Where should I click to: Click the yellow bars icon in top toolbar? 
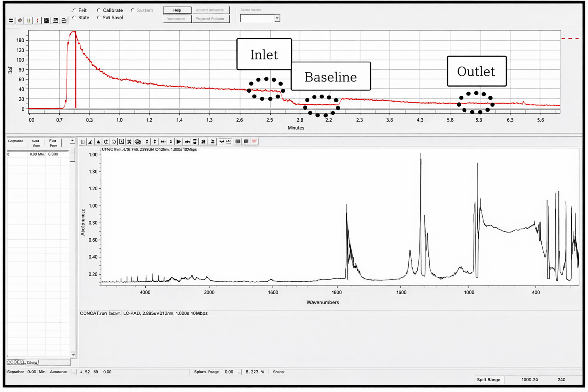pyautogui.click(x=29, y=20)
